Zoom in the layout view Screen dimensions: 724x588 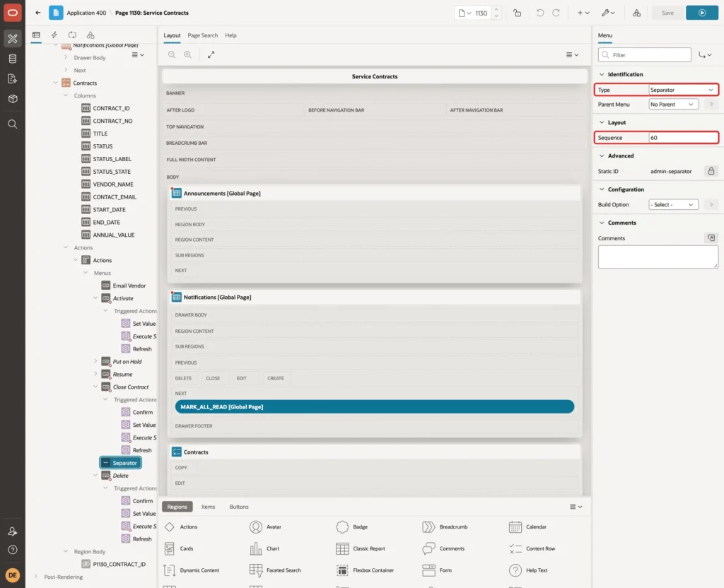(x=188, y=54)
